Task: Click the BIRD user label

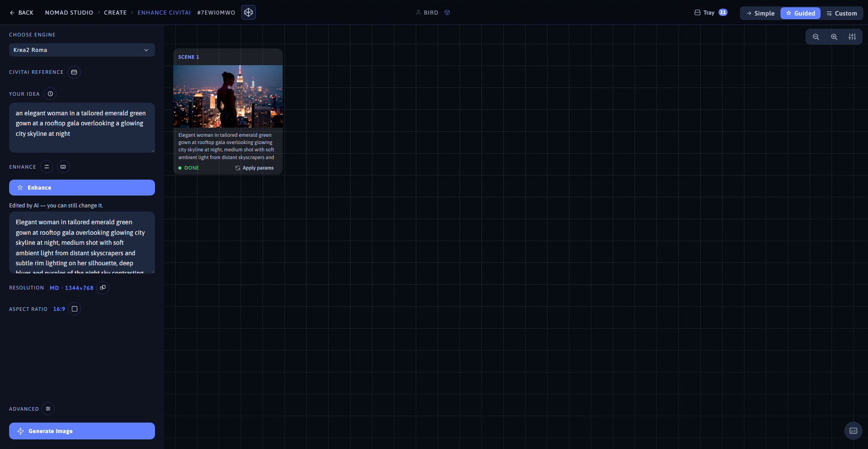Action: click(427, 13)
